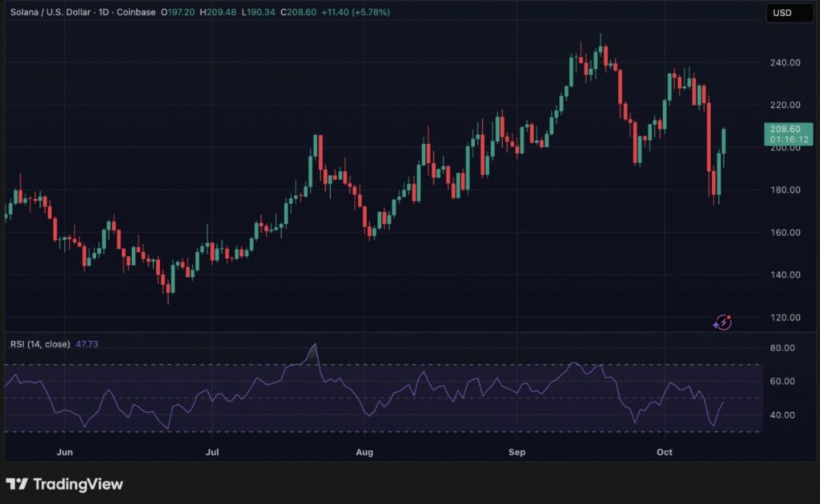This screenshot has height=504, width=820.
Task: Click the current price label 208.60
Action: click(x=789, y=129)
